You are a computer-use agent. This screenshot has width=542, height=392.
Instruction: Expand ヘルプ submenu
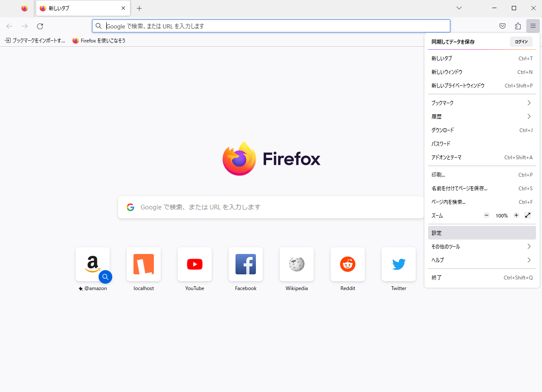482,260
